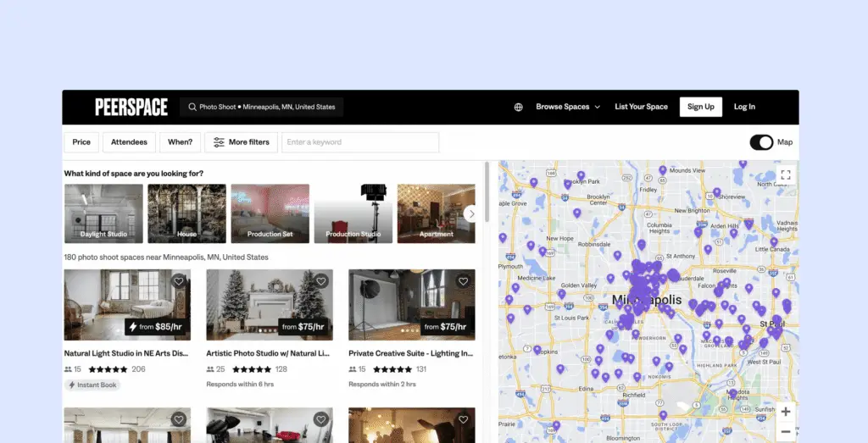Click the map pin near Little Canada
This screenshot has height=443, width=868.
click(774, 242)
